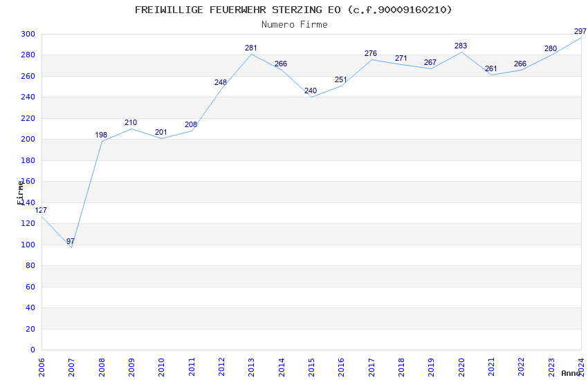The height and width of the screenshot is (380, 588).
Task: Click x-axis year 2008
Action: pos(102,368)
